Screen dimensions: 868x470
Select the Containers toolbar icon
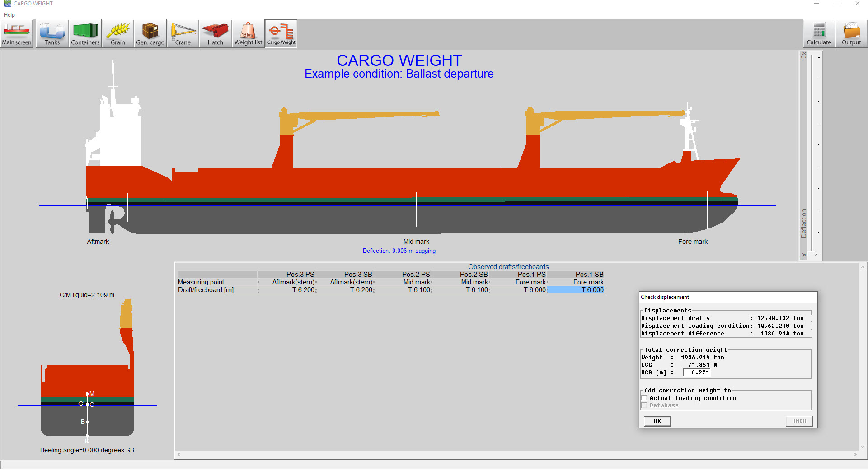85,34
